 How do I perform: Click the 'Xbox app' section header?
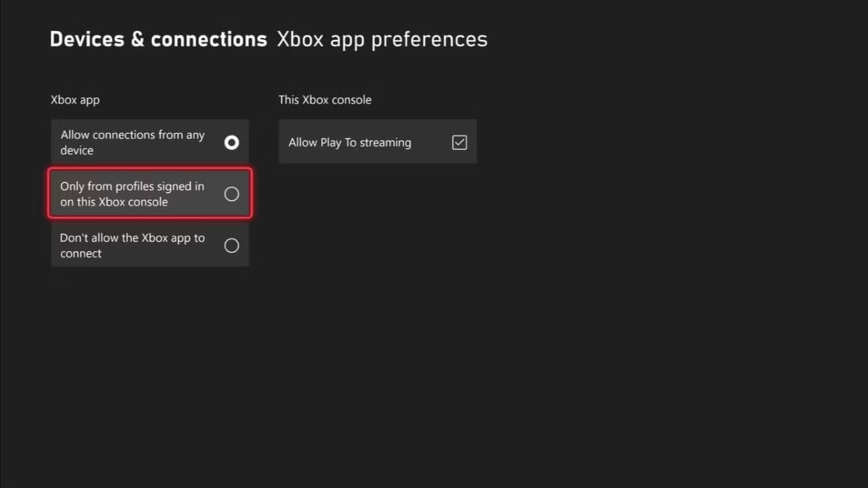coord(75,100)
